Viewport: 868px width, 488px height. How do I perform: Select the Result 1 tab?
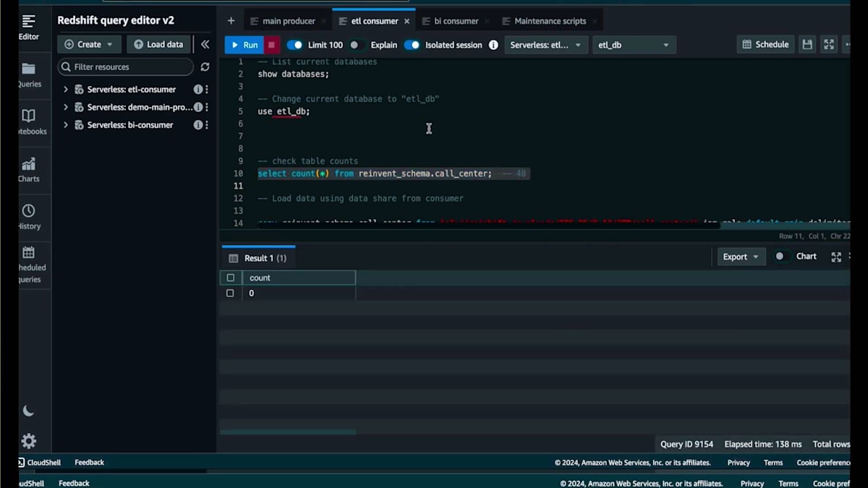click(x=258, y=258)
